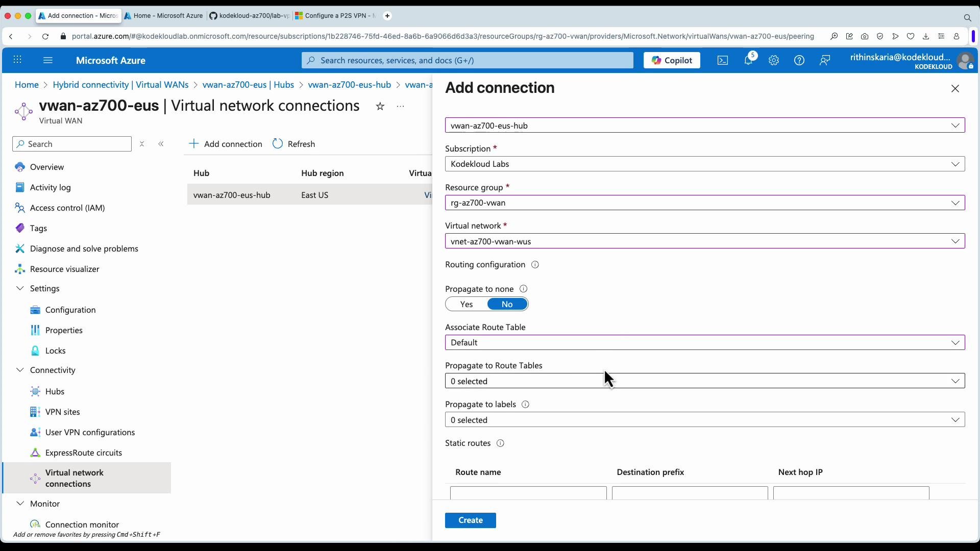Screen dimensions: 980x551
Task: Open the apps grid launcher icon
Action: pos(17,60)
